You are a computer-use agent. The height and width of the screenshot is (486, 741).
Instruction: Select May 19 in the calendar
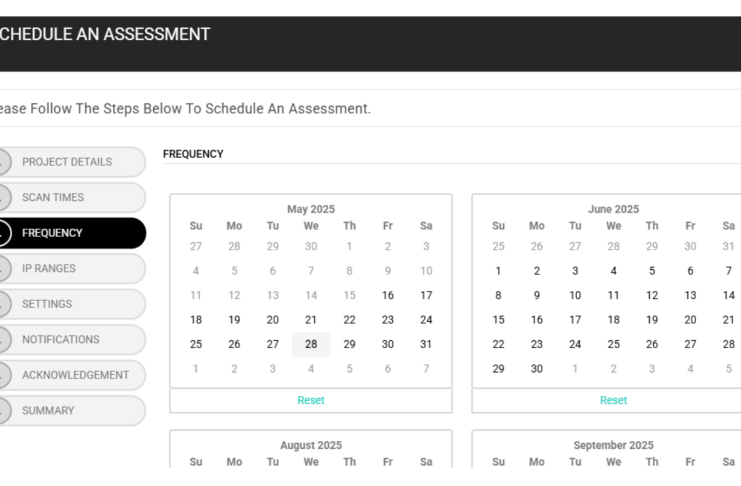[234, 320]
